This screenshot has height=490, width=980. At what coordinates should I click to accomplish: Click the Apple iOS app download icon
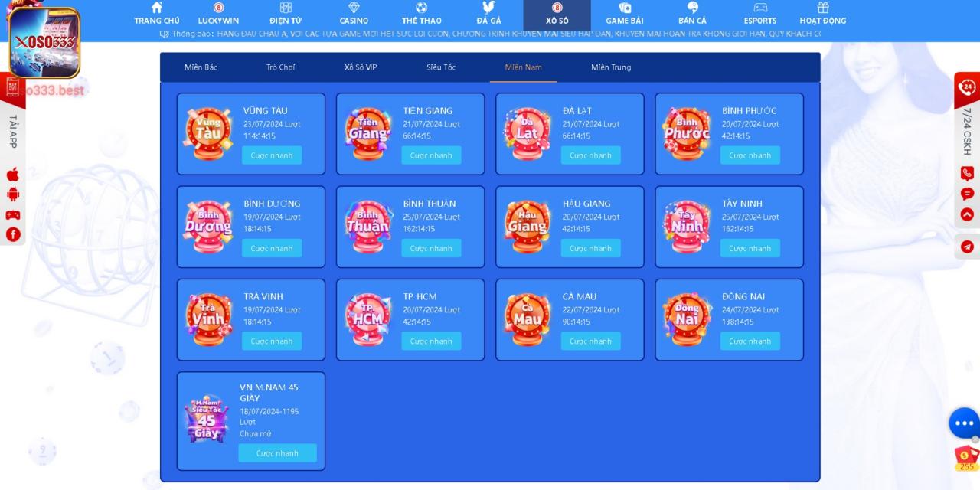(12, 175)
